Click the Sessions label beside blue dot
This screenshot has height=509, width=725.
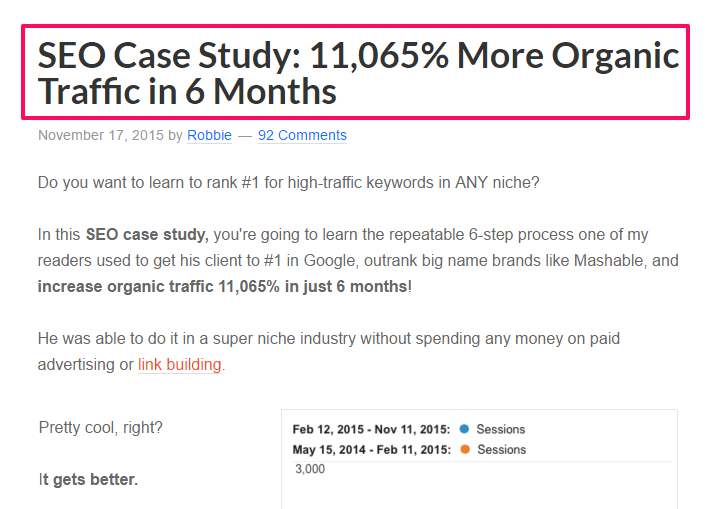click(x=501, y=429)
